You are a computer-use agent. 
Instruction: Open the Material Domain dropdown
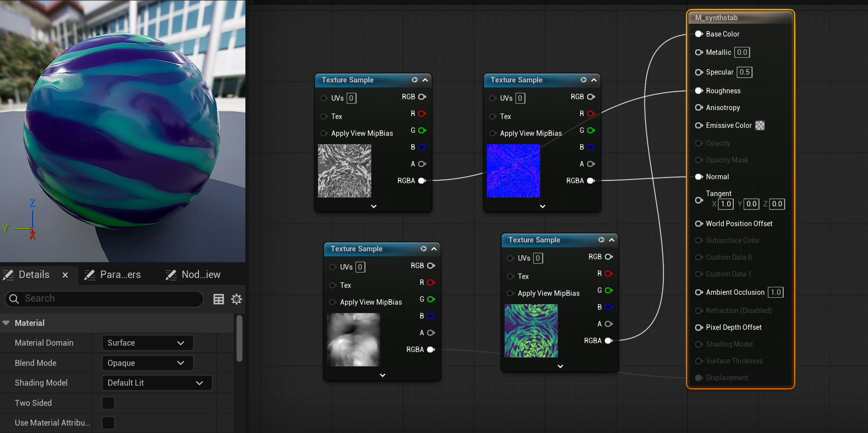147,343
